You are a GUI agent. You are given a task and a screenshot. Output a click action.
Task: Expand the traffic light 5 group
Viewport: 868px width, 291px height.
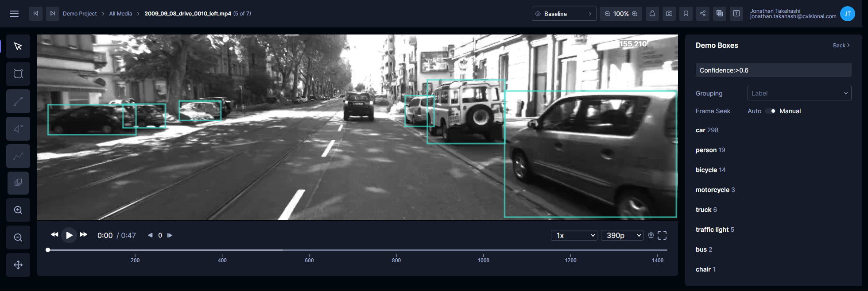point(715,230)
